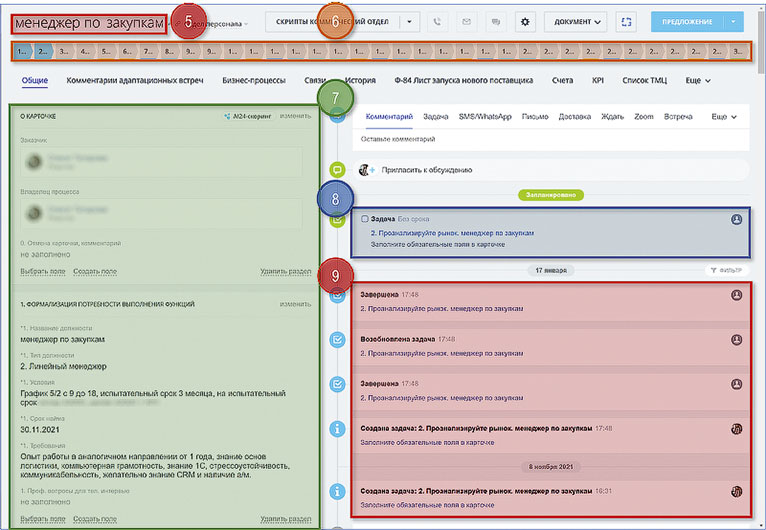Click the '8 ноября 2021' date label
Screen dimensions: 766x530
551,466
